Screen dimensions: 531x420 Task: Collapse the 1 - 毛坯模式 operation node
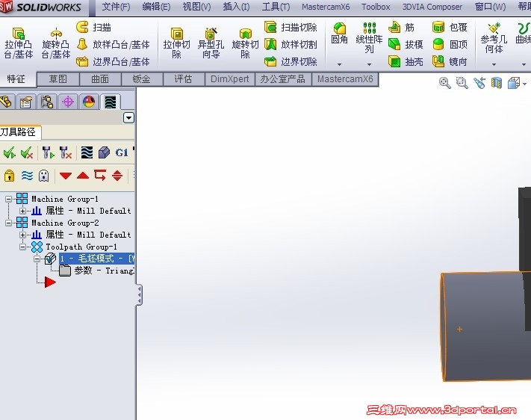click(37, 259)
